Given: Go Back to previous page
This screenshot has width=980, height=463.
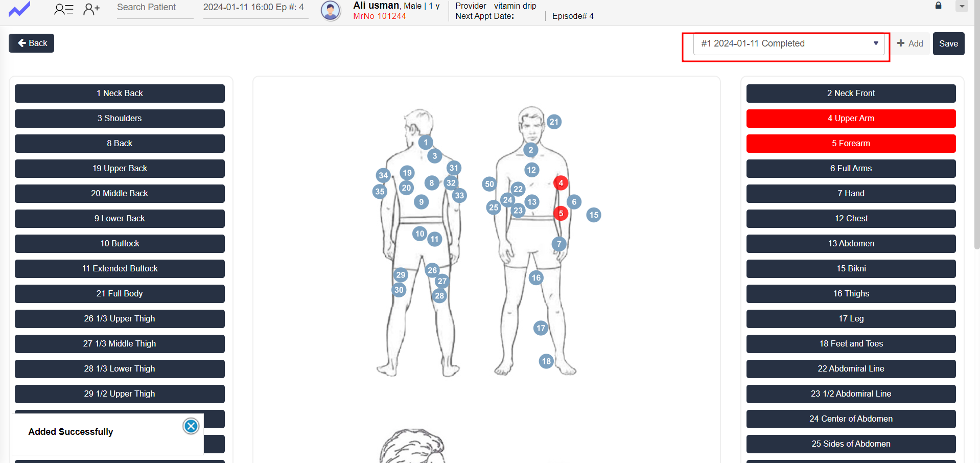Looking at the screenshot, I should pyautogui.click(x=31, y=43).
